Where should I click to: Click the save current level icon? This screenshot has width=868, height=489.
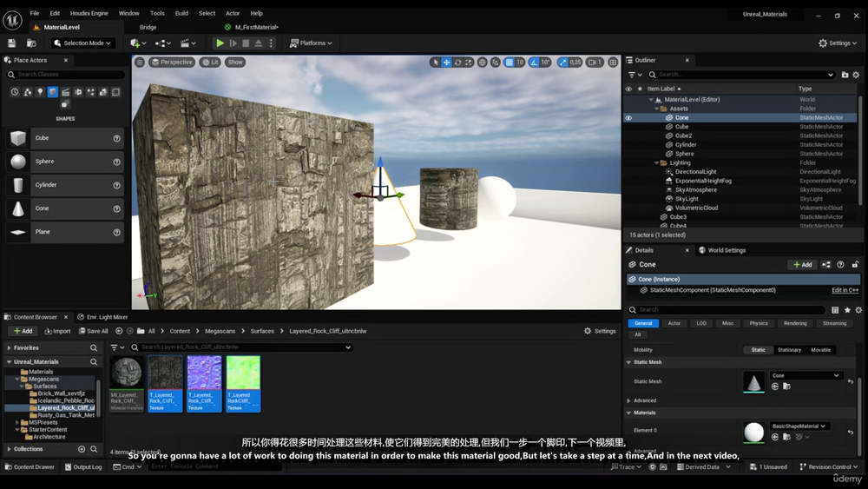pyautogui.click(x=11, y=43)
